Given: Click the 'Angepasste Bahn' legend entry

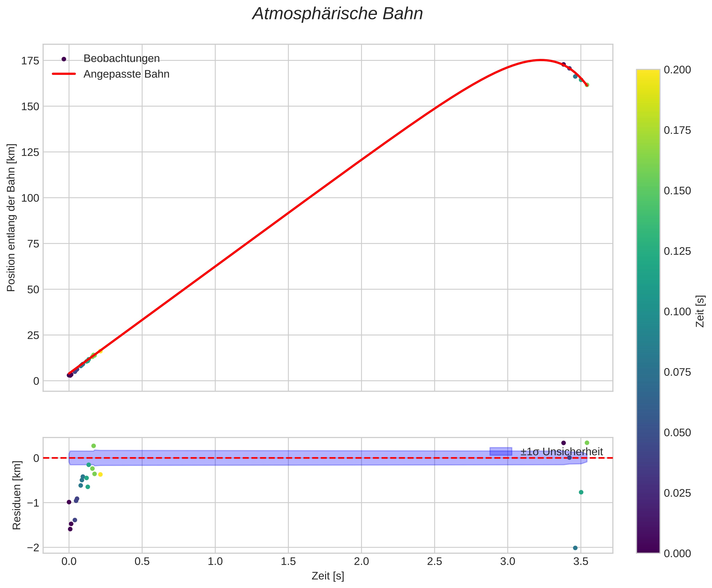Looking at the screenshot, I should tap(126, 74).
